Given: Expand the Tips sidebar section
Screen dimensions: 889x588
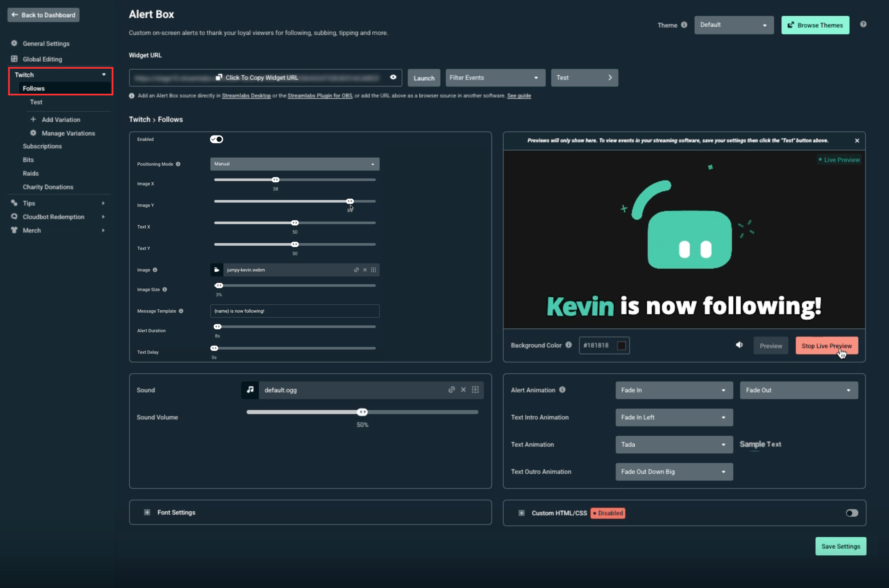Looking at the screenshot, I should point(103,203).
